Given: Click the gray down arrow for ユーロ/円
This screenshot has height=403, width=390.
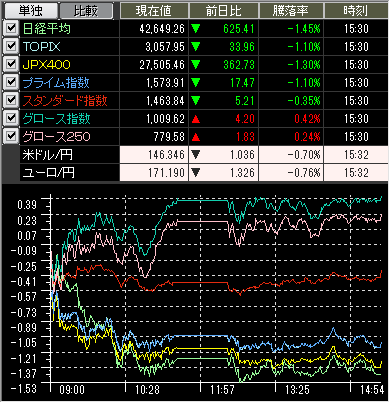Looking at the screenshot, I should pos(196,173).
